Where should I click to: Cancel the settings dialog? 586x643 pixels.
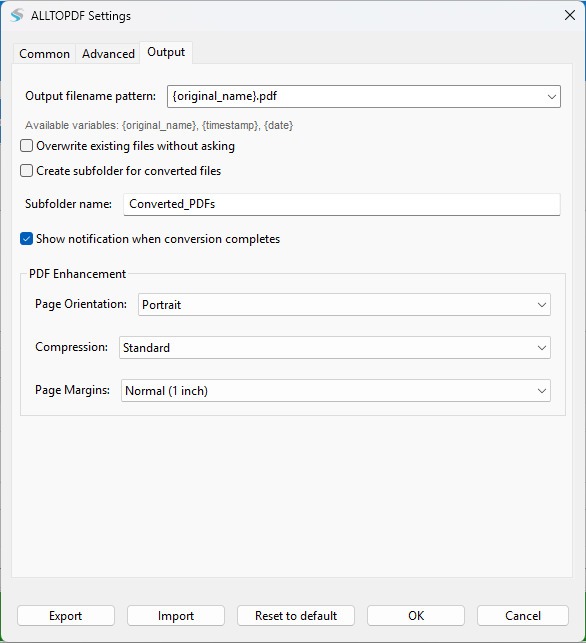click(523, 616)
